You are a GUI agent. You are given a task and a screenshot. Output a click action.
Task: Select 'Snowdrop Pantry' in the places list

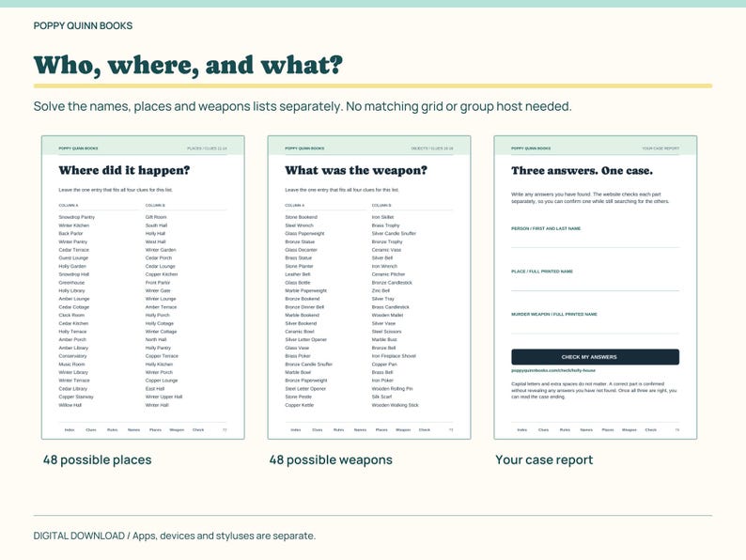(77, 217)
